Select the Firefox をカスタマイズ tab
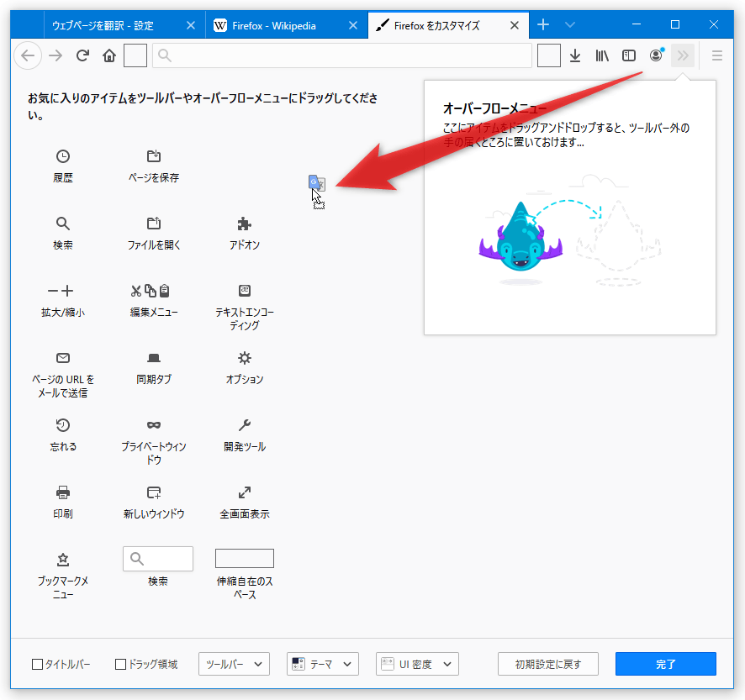This screenshot has width=745, height=700. click(448, 25)
